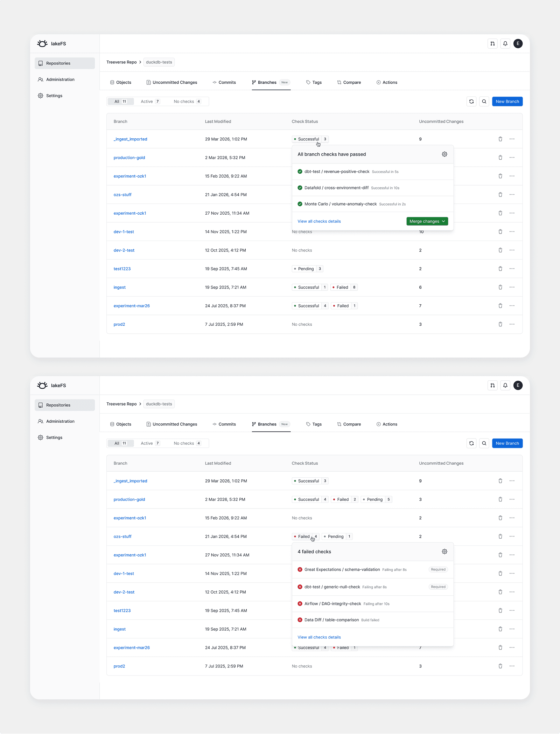This screenshot has height=734, width=560.
Task: Click the pull requests icon in the top bar
Action: coord(492,43)
